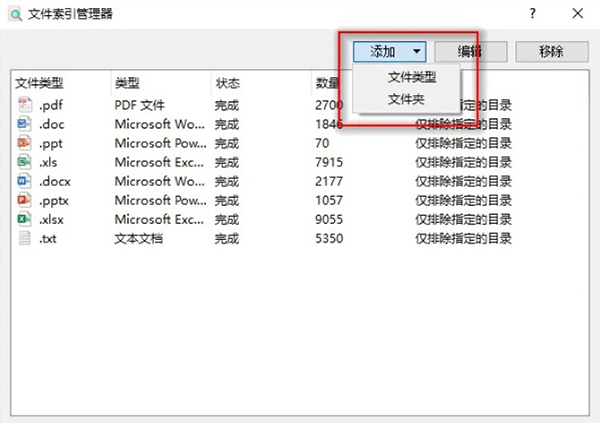The height and width of the screenshot is (423, 600).
Task: Click the magnifier app icon in title bar
Action: (14, 14)
